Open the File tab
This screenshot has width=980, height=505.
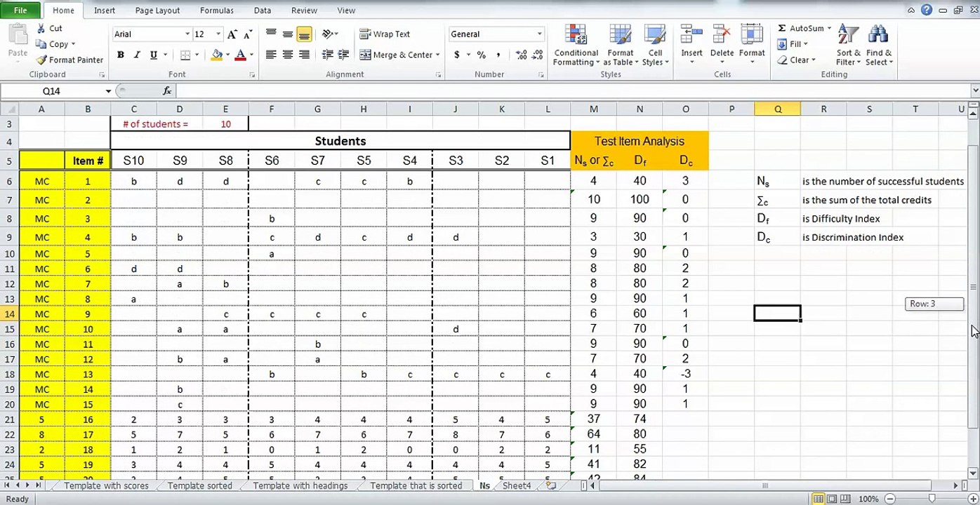[20, 11]
